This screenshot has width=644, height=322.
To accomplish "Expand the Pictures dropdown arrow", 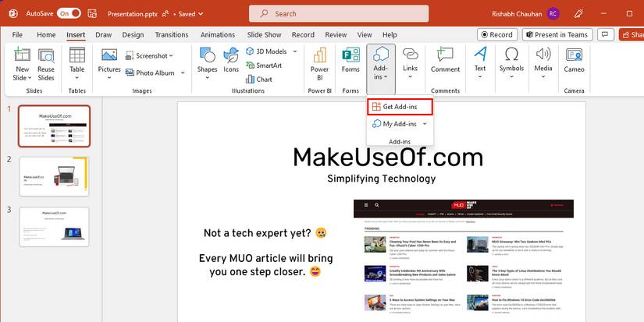I will pos(109,77).
